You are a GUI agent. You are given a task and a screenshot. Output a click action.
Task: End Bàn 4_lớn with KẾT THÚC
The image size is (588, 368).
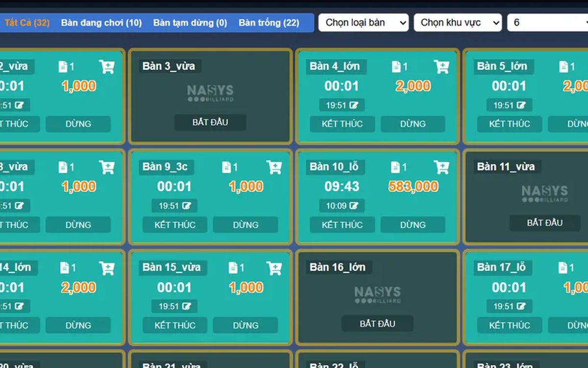coord(343,124)
